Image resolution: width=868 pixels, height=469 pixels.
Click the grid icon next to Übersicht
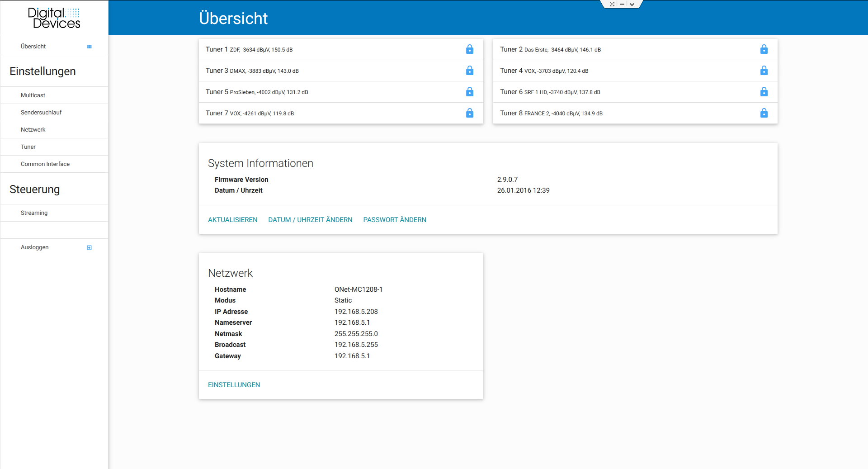[x=90, y=47]
